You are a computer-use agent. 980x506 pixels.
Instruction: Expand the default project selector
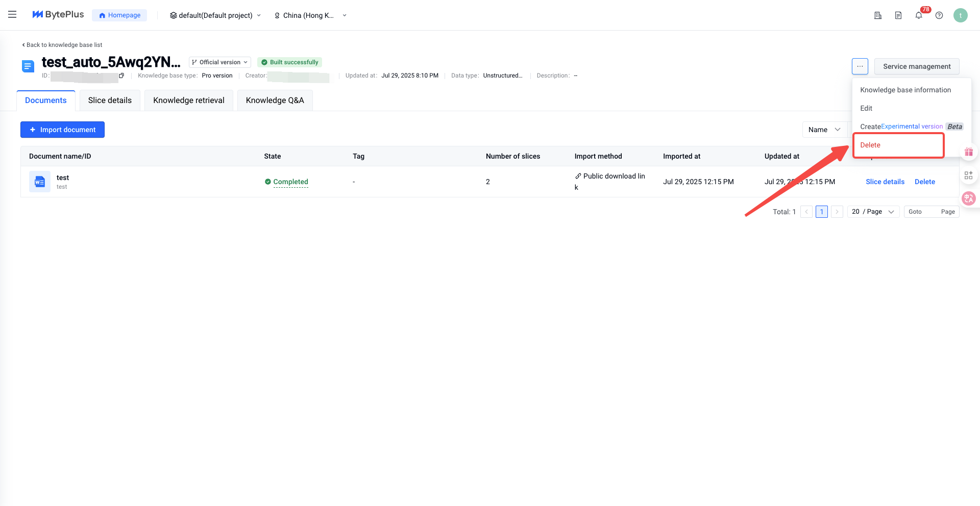pos(215,15)
